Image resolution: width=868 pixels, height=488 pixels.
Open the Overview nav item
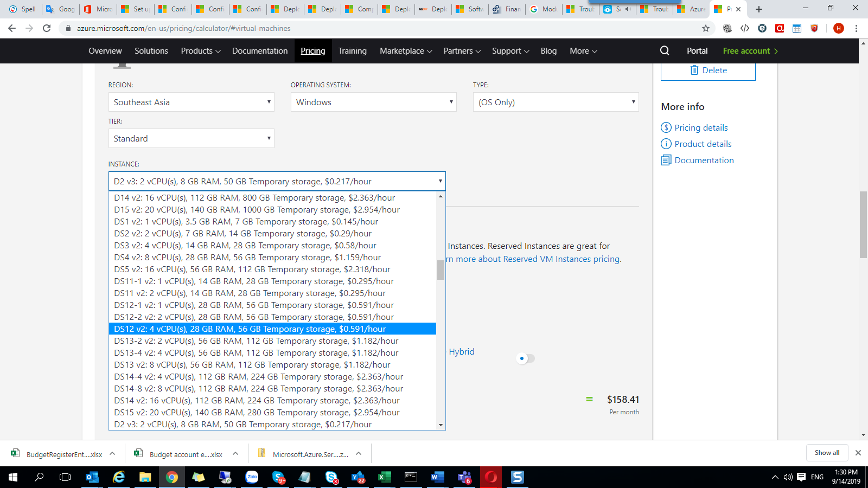coord(105,50)
